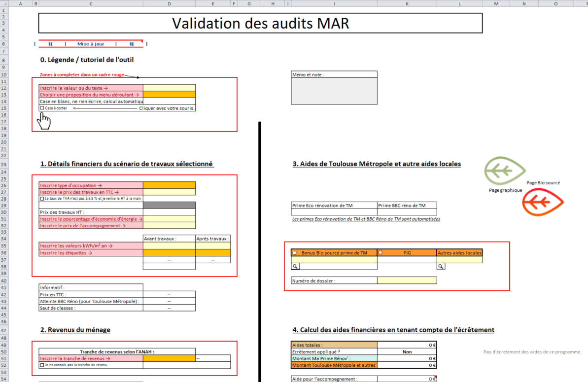Open the tranche de revenus dropdown cell
The width and height of the screenshot is (588, 382).
click(169, 358)
